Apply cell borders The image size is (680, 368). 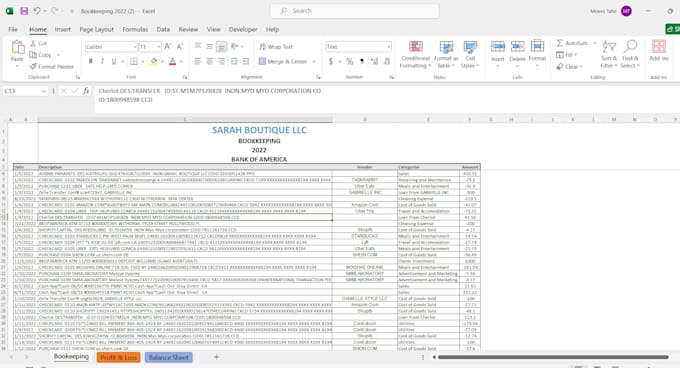(134, 62)
